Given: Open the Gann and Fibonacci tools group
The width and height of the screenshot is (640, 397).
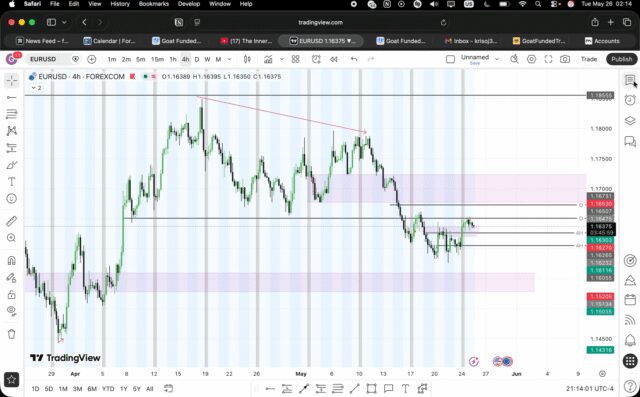Looking at the screenshot, I should click(11, 114).
